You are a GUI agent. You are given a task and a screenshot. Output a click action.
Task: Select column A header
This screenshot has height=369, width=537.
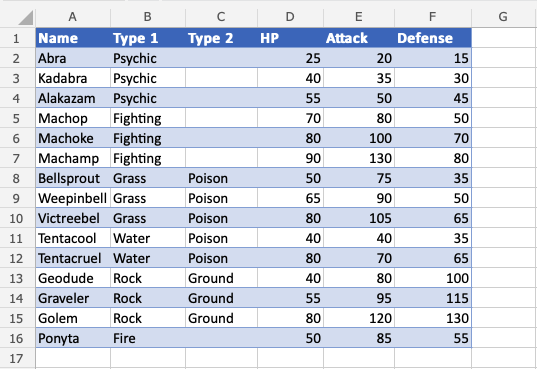coord(73,16)
